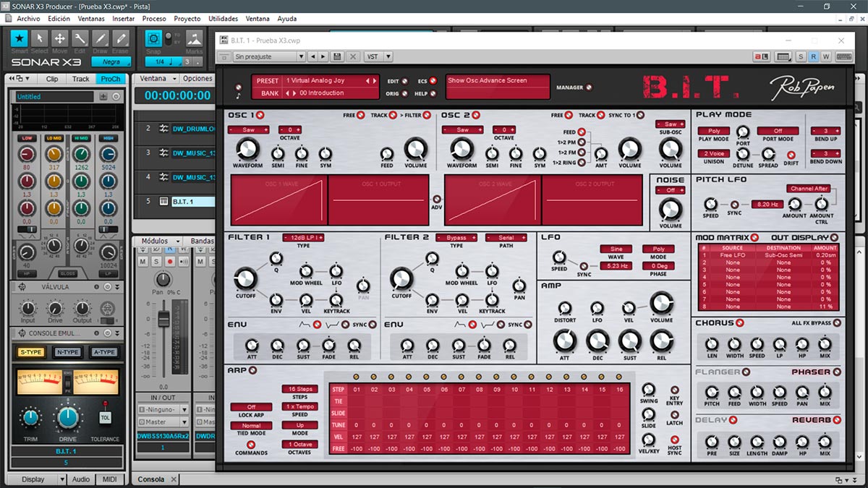Toggle the Snap to grid icon

[x=153, y=38]
